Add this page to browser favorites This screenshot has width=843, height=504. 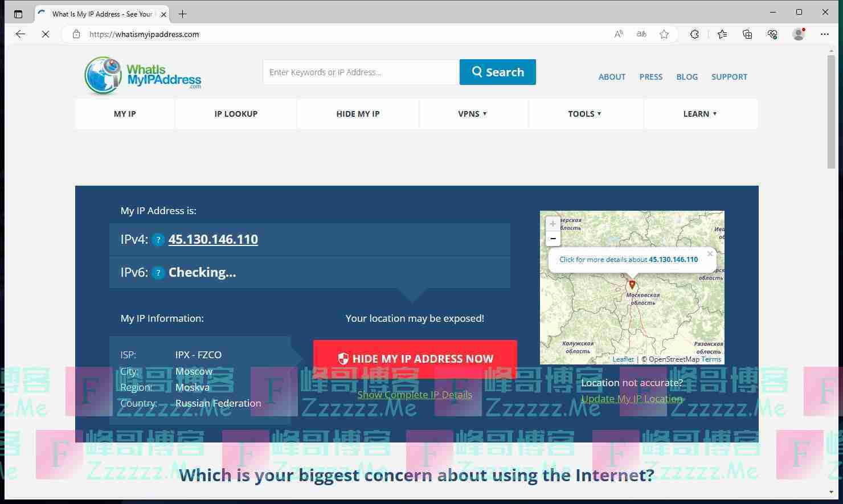tap(664, 34)
